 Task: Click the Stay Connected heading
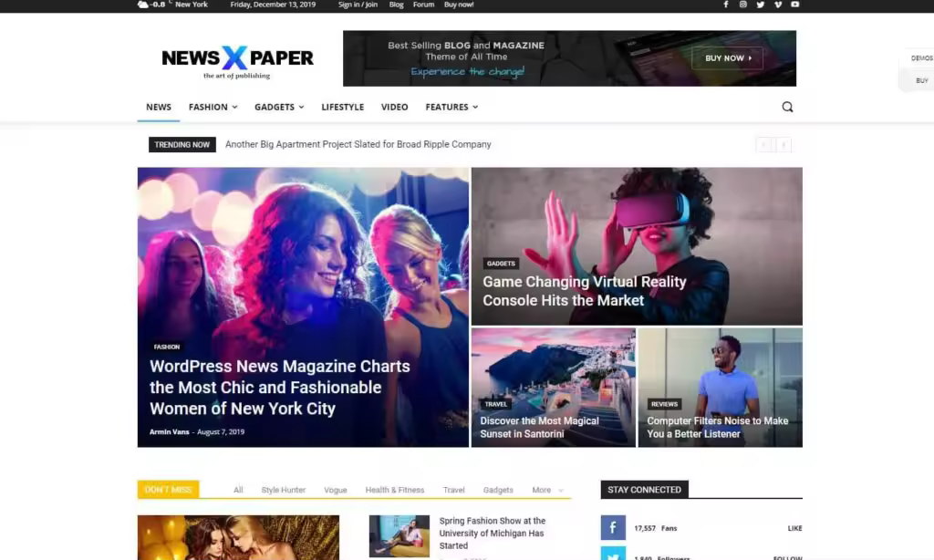click(x=645, y=490)
